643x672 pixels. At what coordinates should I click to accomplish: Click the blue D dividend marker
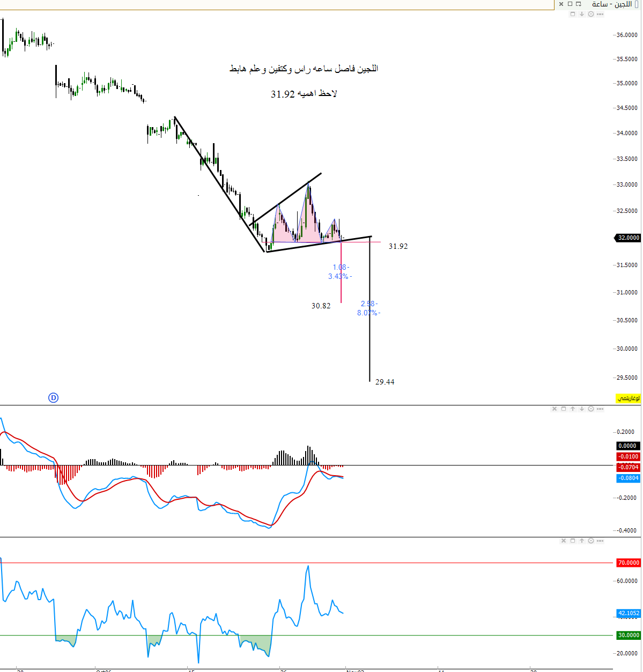(x=53, y=397)
